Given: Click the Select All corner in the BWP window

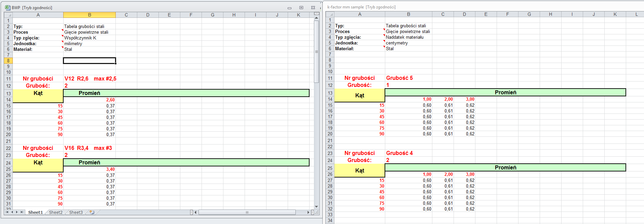Looking at the screenshot, I should click(8, 15).
